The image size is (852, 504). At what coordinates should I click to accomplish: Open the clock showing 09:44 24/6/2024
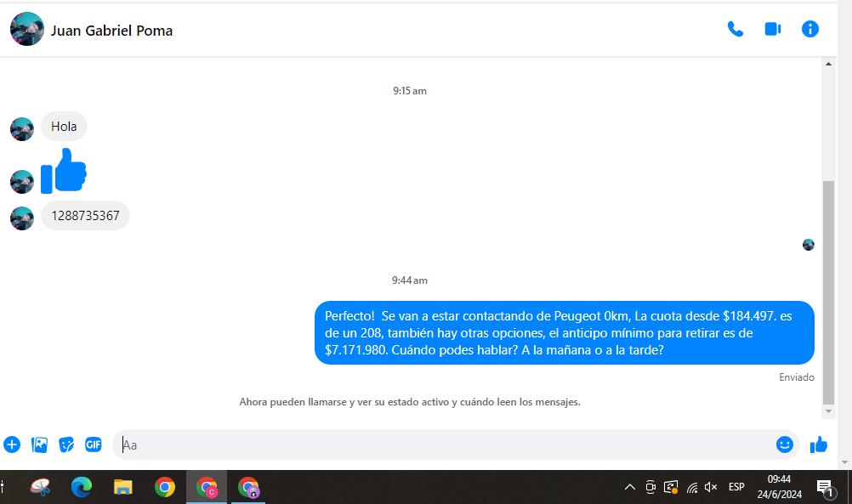[779, 487]
